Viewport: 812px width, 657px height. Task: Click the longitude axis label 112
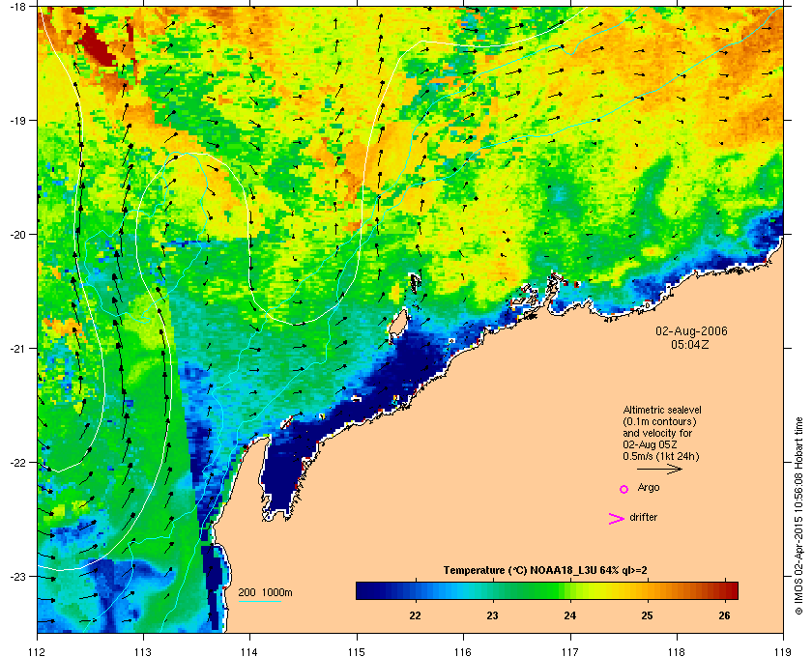38,651
